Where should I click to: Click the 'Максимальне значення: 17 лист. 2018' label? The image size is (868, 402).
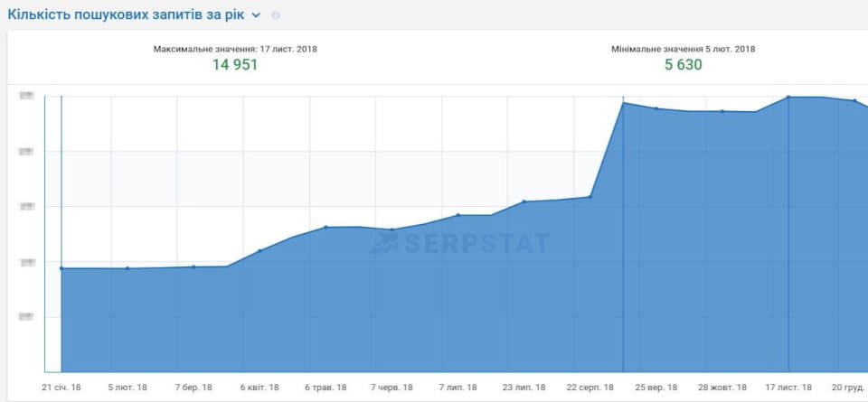235,49
